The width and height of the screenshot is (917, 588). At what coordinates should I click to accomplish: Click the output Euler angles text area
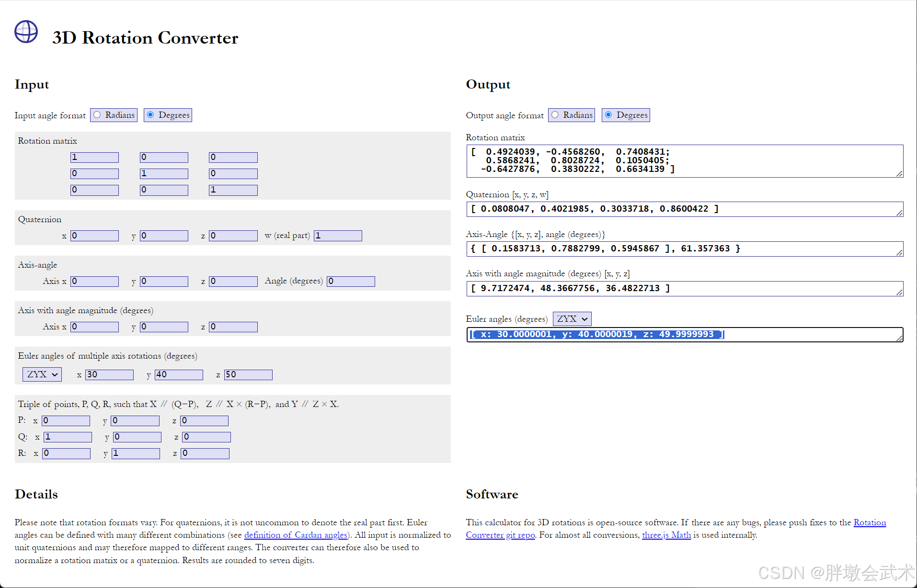[685, 335]
